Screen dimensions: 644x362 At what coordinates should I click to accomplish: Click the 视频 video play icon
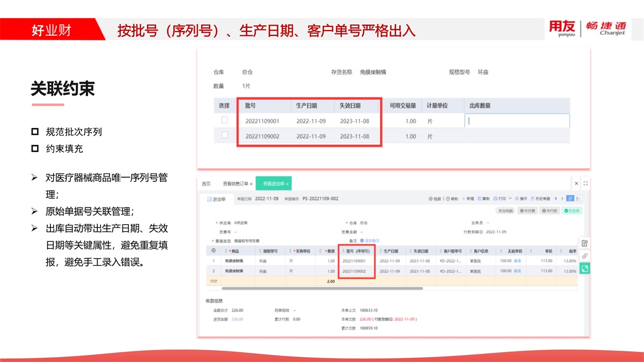pyautogui.click(x=431, y=199)
